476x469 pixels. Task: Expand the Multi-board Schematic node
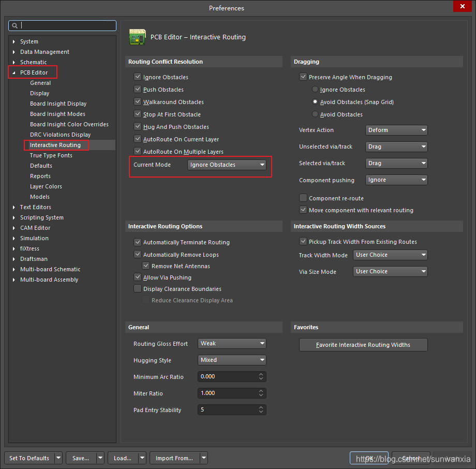coord(13,269)
